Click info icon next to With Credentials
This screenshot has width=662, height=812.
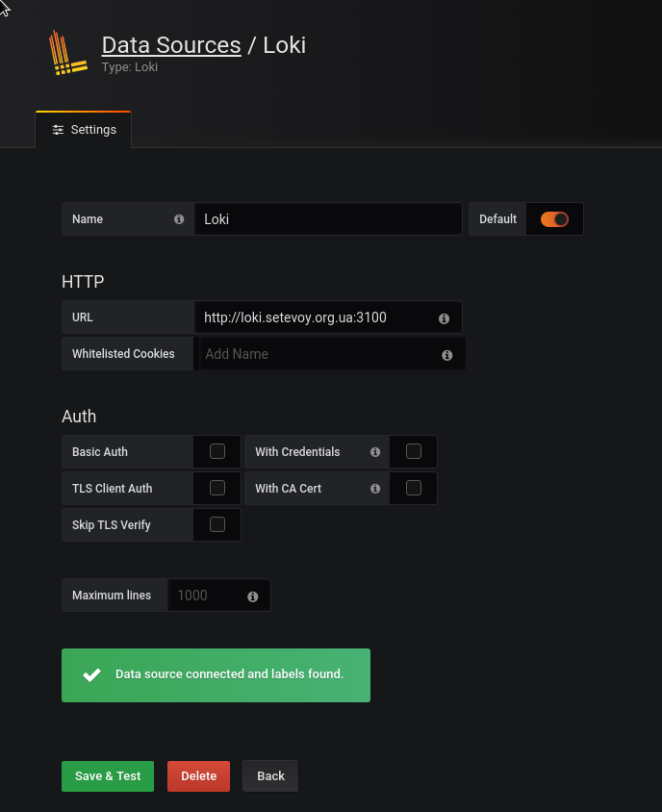coord(375,452)
